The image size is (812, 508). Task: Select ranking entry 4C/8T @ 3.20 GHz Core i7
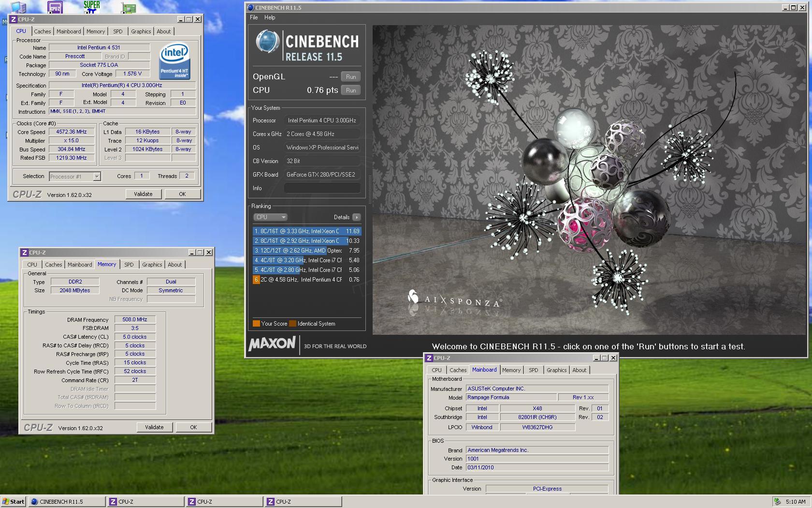click(x=307, y=260)
